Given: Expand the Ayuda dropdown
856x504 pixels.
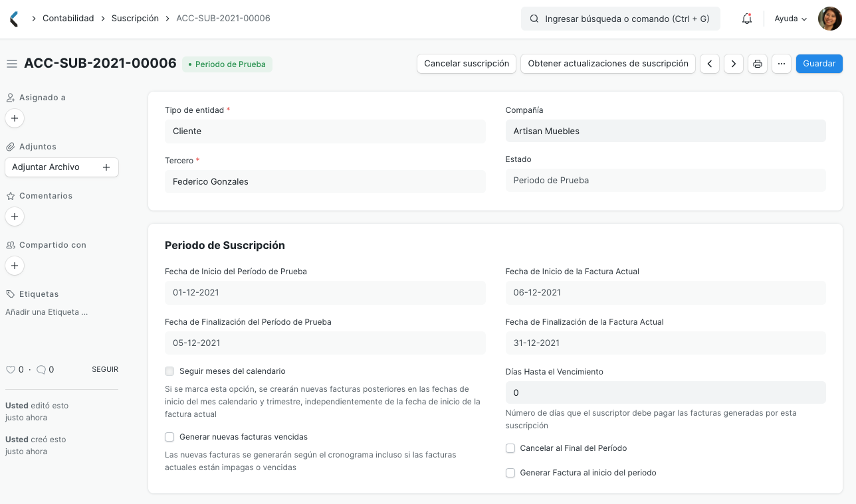Looking at the screenshot, I should [791, 19].
